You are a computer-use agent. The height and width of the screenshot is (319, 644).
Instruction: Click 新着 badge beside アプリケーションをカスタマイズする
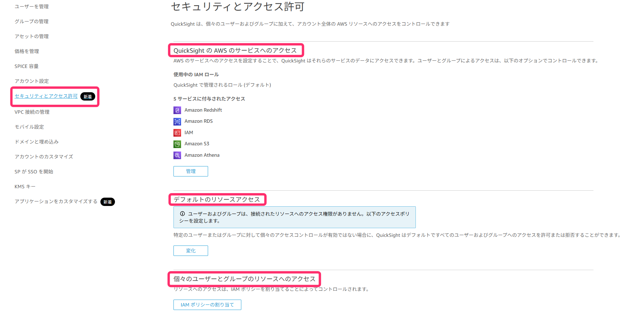point(108,202)
